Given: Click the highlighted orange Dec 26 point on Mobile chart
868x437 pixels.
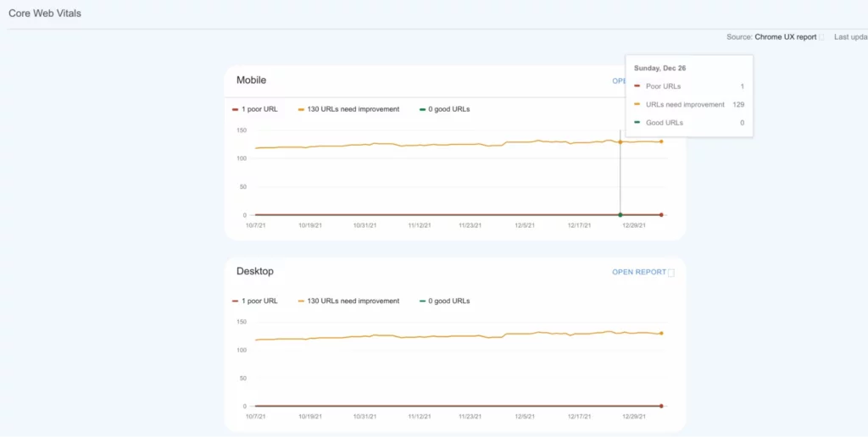Looking at the screenshot, I should (620, 141).
